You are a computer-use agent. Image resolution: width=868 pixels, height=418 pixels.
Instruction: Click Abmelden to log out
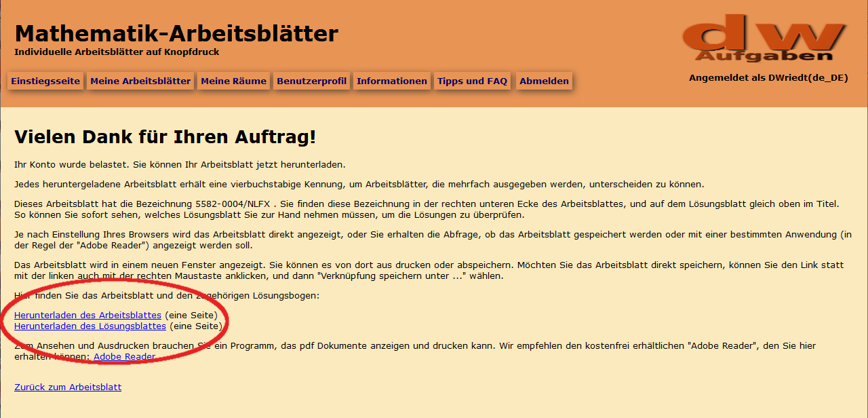pos(545,81)
